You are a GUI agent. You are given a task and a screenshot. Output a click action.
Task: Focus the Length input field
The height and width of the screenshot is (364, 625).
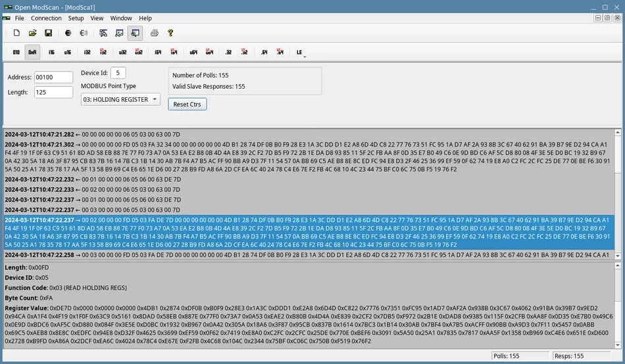pyautogui.click(x=53, y=93)
